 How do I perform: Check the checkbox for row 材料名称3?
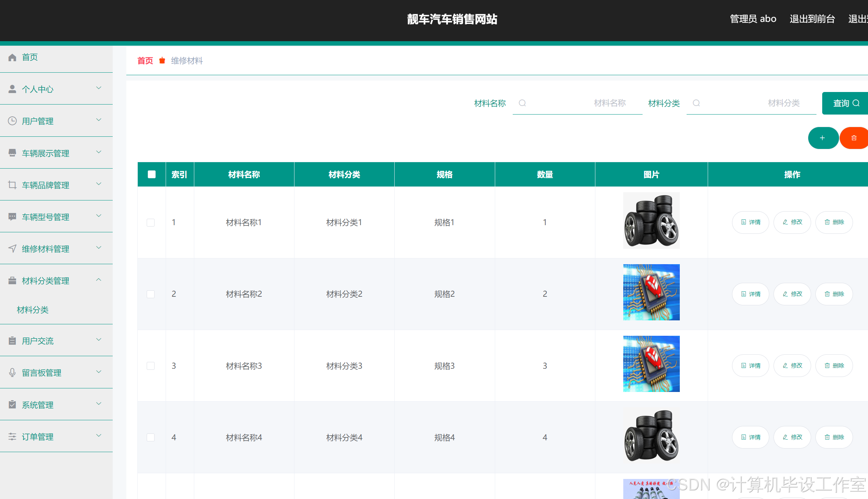click(x=151, y=366)
